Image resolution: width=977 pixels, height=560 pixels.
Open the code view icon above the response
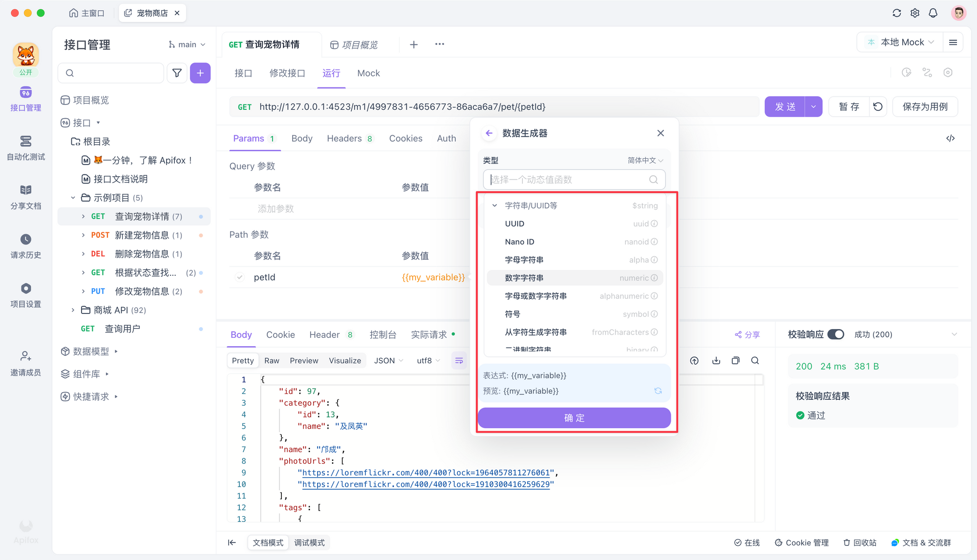point(950,138)
